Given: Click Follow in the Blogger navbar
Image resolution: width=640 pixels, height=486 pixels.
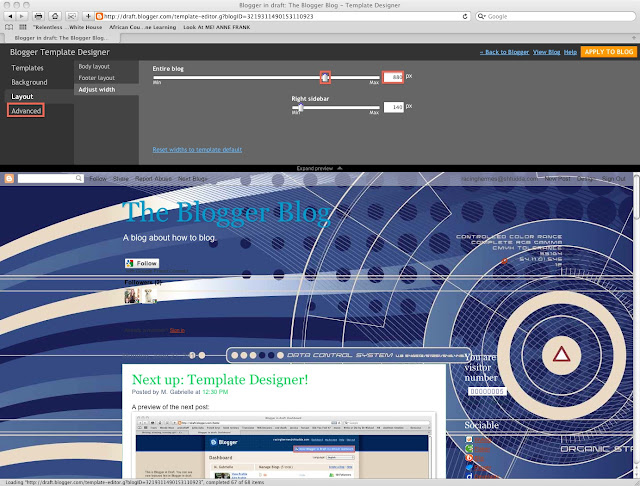Looking at the screenshot, I should (98, 179).
